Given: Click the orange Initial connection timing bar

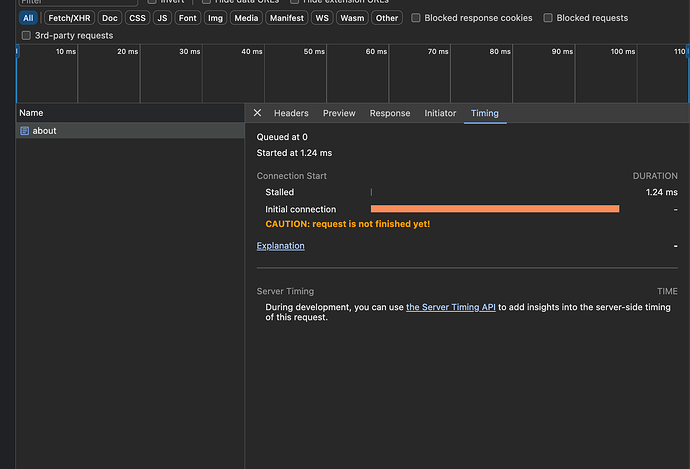Looking at the screenshot, I should click(495, 209).
